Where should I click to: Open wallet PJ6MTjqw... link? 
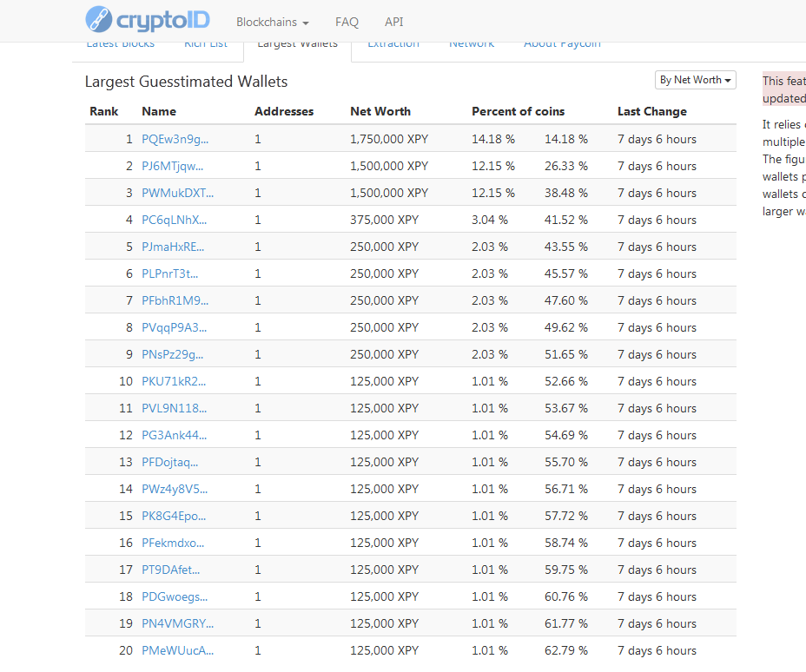click(172, 167)
